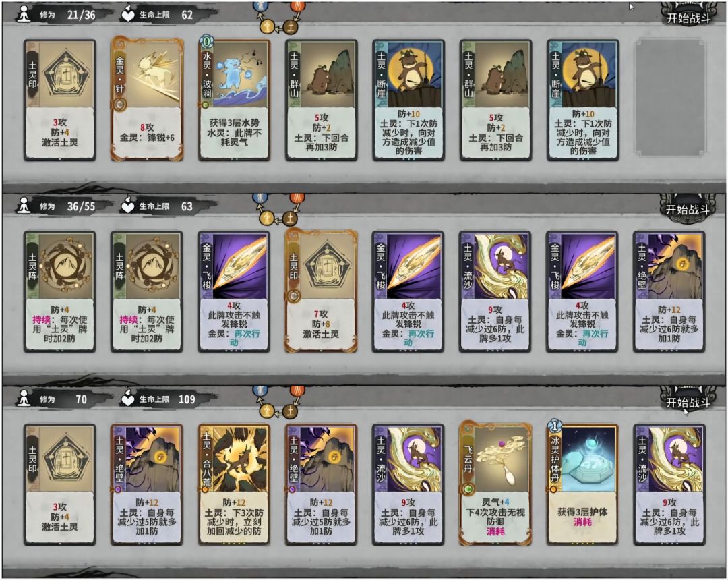Click the blue 1 badge on 冰灵护体丹

[x=554, y=426]
